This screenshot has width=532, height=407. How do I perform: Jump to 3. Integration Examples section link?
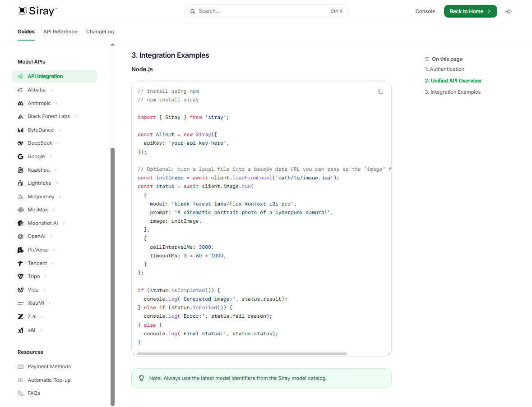453,92
